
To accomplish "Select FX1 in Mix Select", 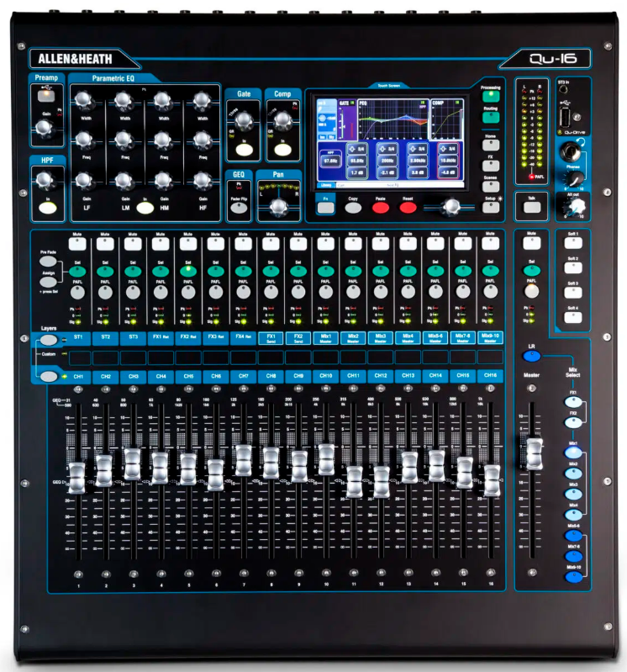I will (x=573, y=402).
